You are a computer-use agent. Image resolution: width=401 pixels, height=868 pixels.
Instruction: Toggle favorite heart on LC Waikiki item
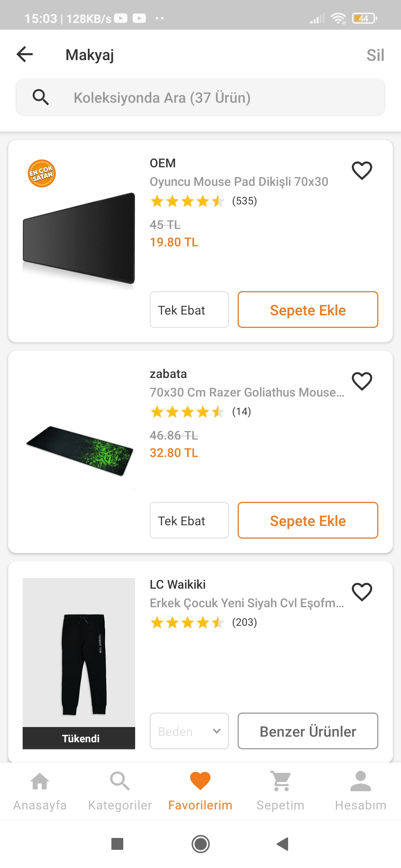pyautogui.click(x=362, y=592)
